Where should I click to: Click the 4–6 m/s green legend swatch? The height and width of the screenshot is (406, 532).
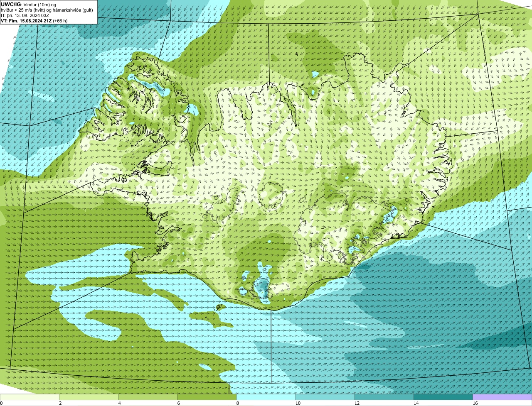pos(148,397)
